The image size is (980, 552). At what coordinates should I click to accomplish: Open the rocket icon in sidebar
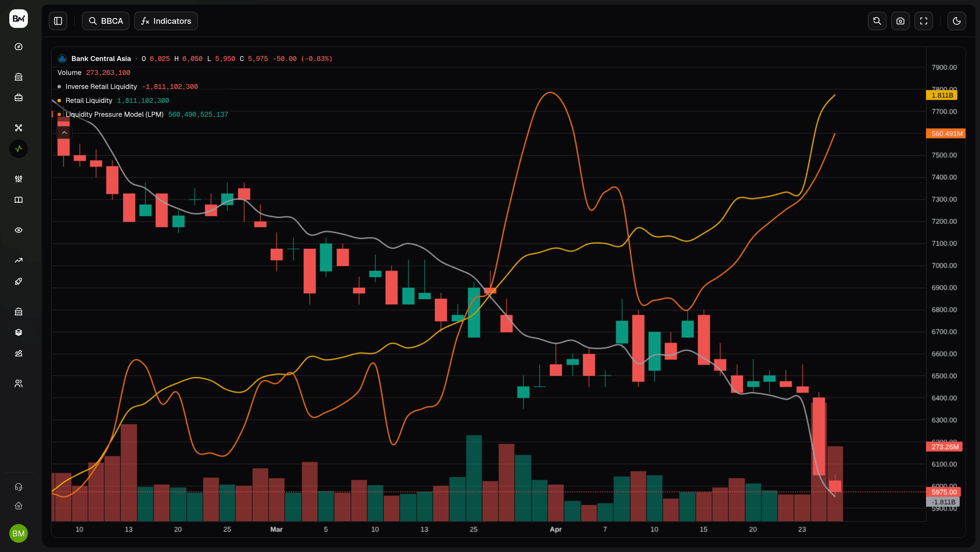click(x=19, y=281)
